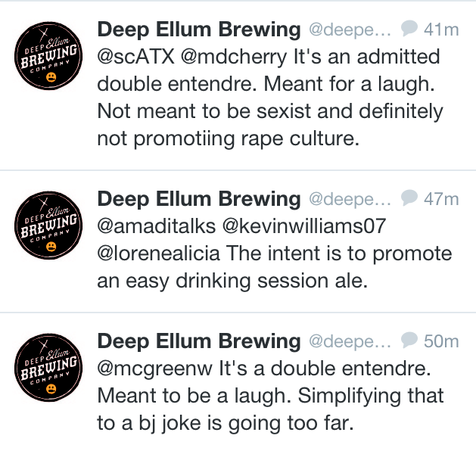This screenshot has width=476, height=451.
Task: Select Deep Ellum Brewing name on first tweet
Action: (x=199, y=30)
